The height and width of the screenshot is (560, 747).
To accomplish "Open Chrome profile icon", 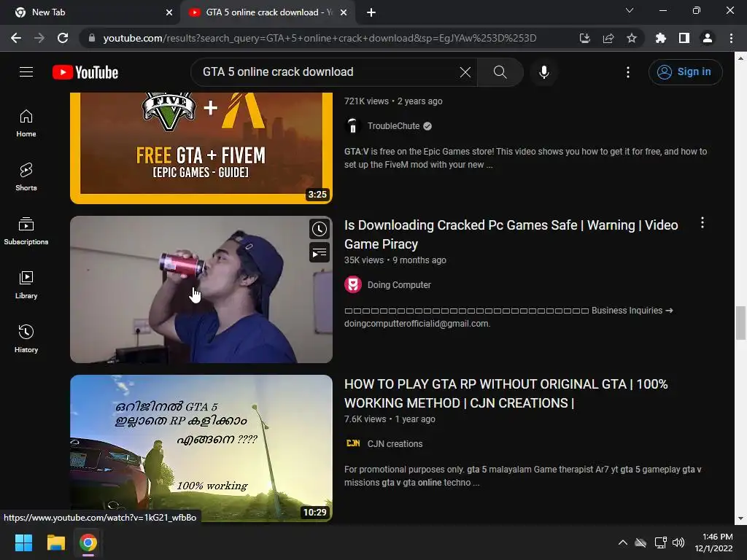I will (708, 38).
